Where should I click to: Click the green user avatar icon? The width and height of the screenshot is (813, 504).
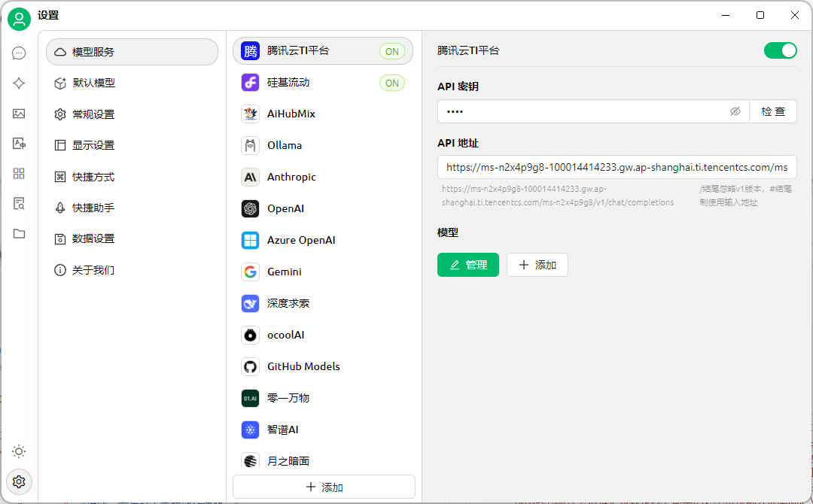19,20
